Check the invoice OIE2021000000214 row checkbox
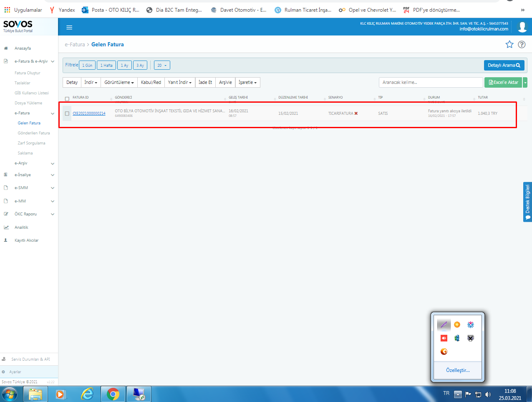Screen dimensions: 532x402 coord(67,114)
